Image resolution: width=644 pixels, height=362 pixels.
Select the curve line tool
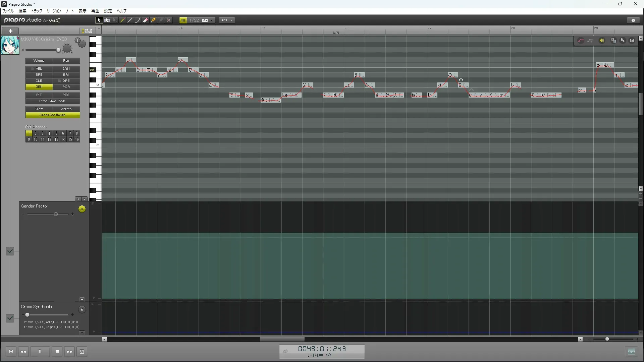[138, 20]
